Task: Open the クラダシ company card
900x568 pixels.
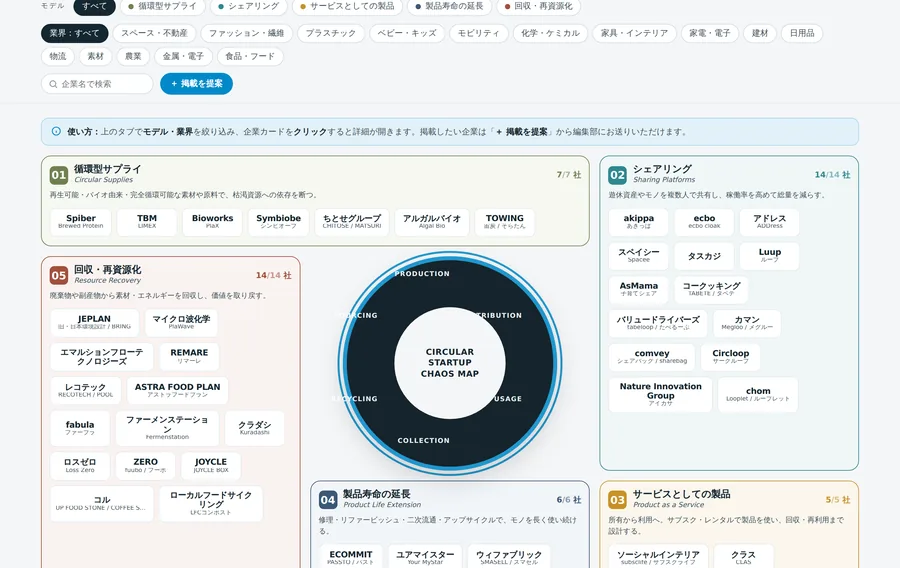Action: click(x=254, y=428)
